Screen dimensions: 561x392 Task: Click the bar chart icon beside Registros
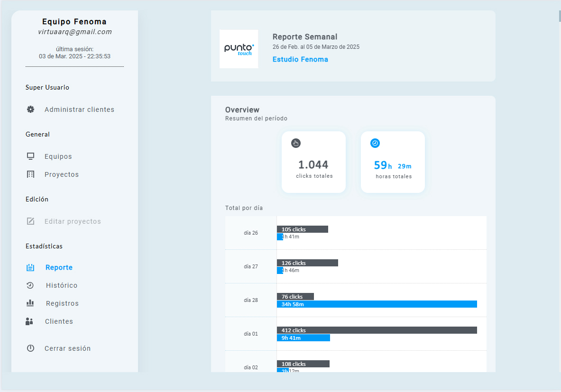30,303
